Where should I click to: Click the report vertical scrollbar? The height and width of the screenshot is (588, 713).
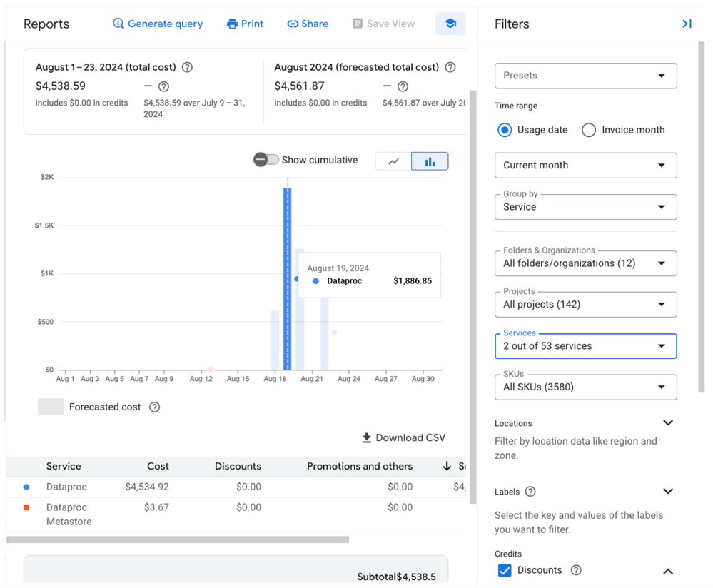click(x=473, y=297)
